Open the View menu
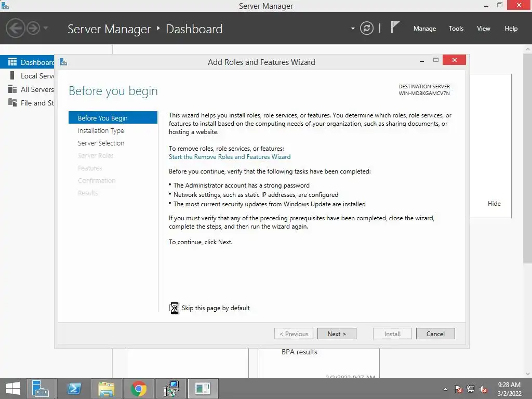 [484, 29]
